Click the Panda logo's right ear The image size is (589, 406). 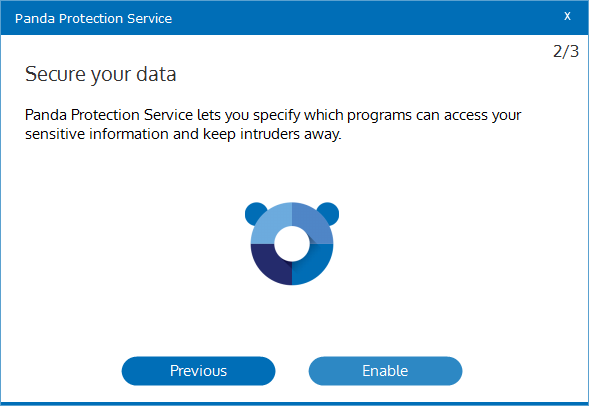tap(330, 212)
